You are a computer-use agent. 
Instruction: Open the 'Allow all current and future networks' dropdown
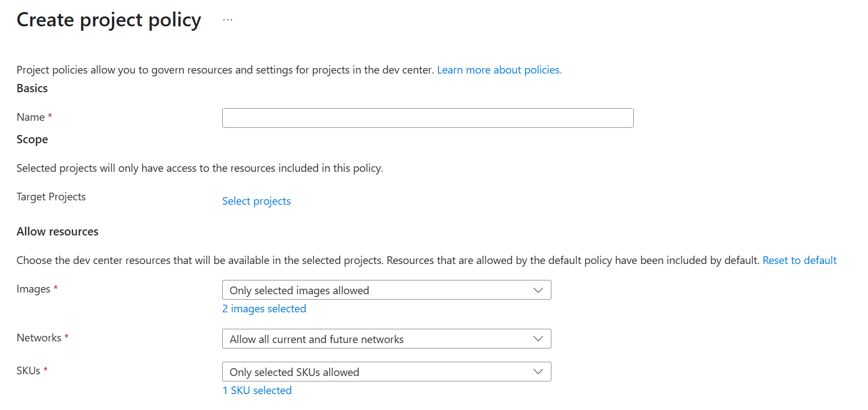coord(386,339)
